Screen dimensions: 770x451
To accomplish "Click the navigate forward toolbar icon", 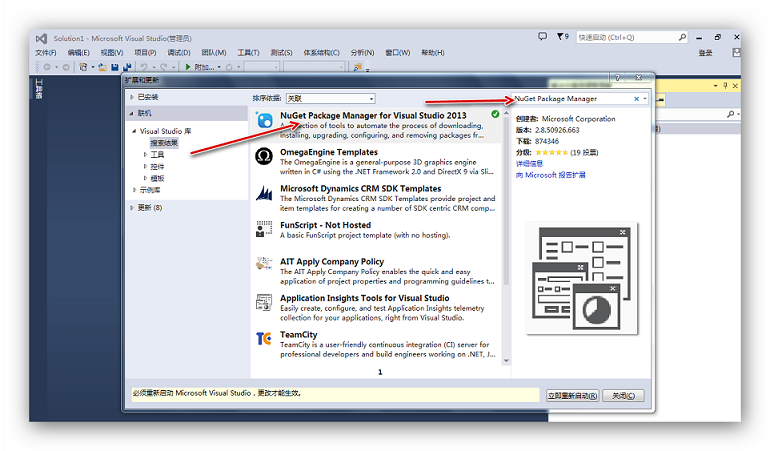I will [x=65, y=67].
